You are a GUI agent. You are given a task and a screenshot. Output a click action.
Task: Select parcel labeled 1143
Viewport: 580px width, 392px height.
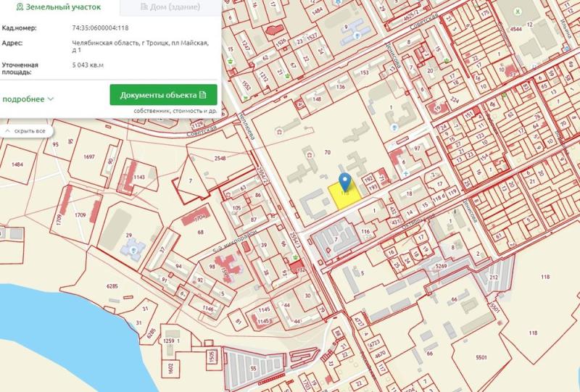coord(139,177)
